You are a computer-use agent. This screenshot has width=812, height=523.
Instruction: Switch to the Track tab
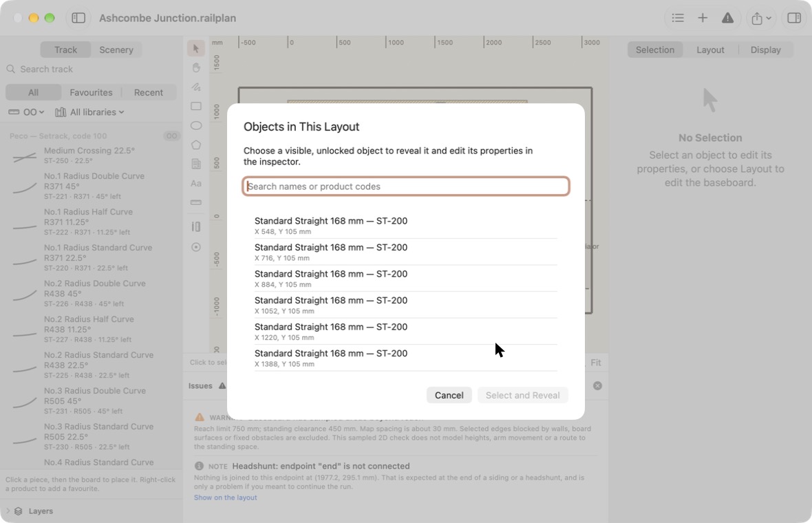pos(66,50)
